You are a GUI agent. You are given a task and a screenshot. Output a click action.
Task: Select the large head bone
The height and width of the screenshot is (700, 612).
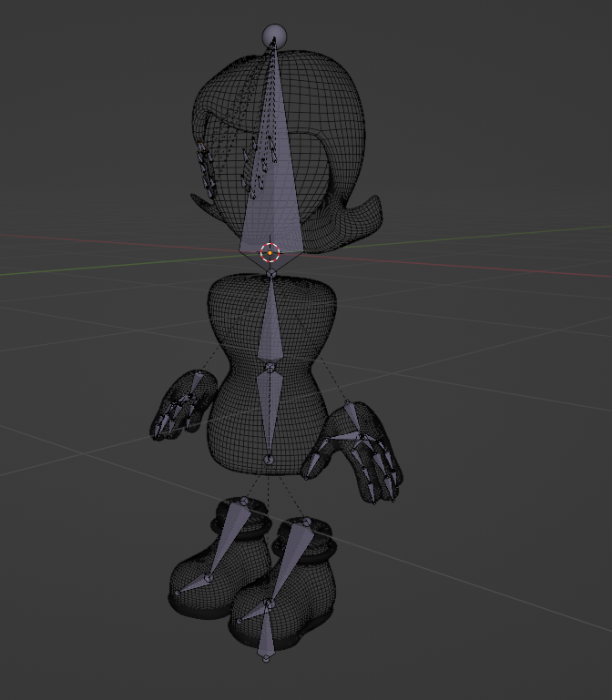point(271,178)
